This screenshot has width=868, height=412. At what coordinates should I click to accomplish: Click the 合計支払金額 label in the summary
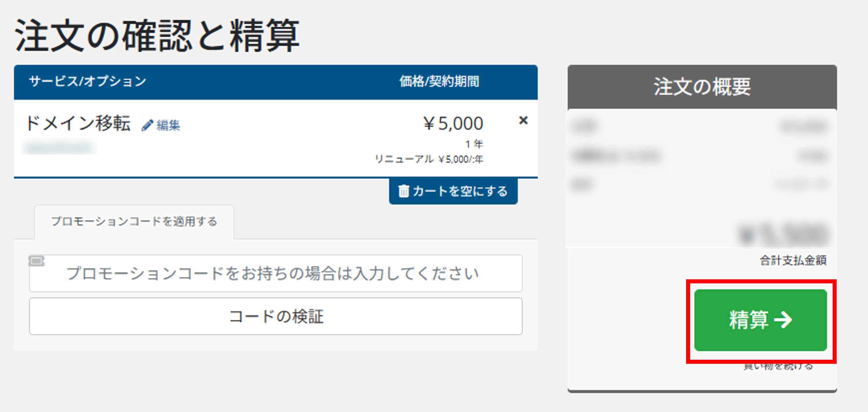point(793,260)
